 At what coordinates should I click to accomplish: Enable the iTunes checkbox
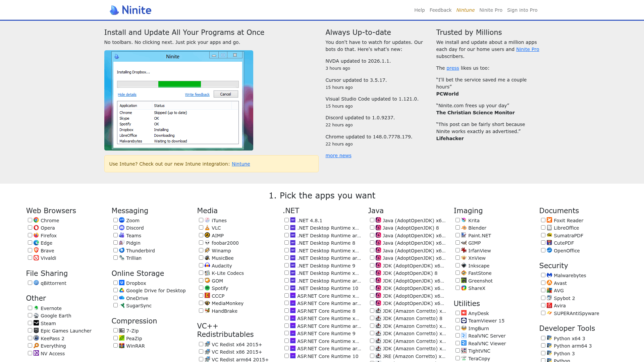201,220
